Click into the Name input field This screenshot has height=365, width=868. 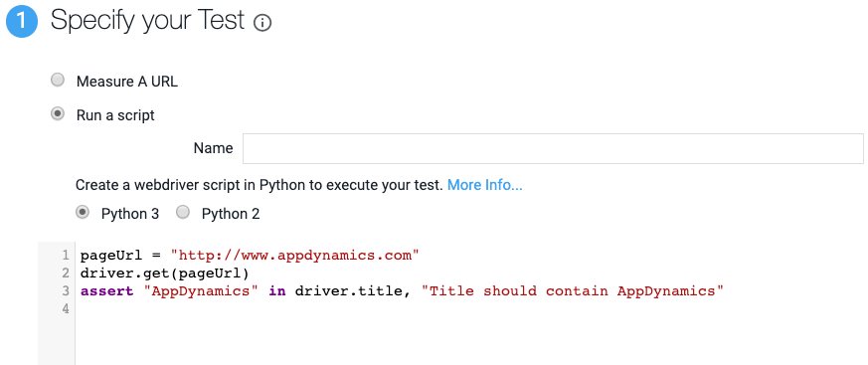(x=553, y=148)
